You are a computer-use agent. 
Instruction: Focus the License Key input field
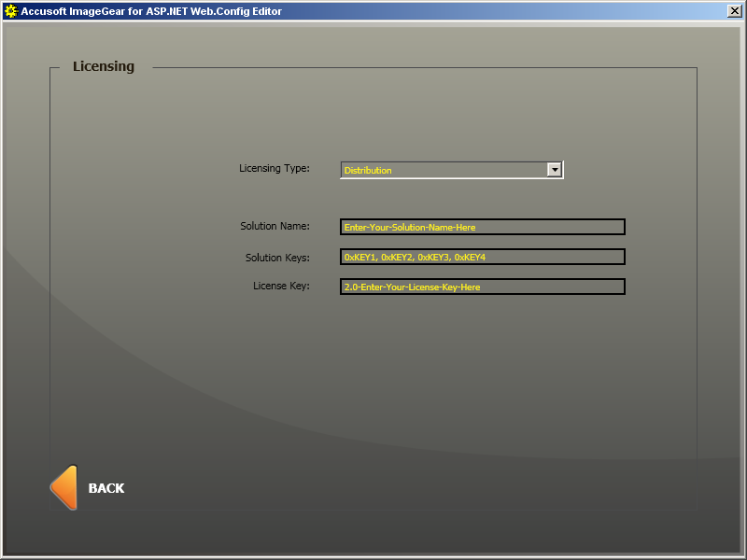pos(482,287)
